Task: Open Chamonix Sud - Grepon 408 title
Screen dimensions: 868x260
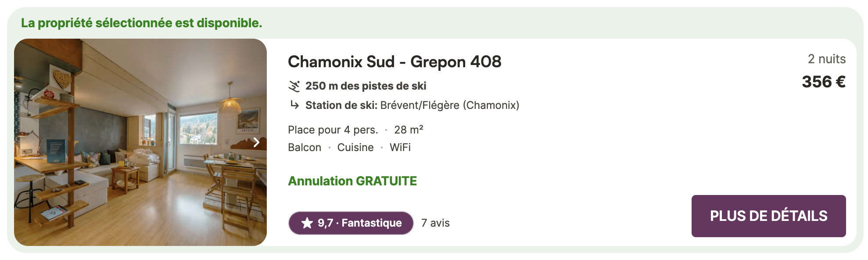Action: [395, 62]
